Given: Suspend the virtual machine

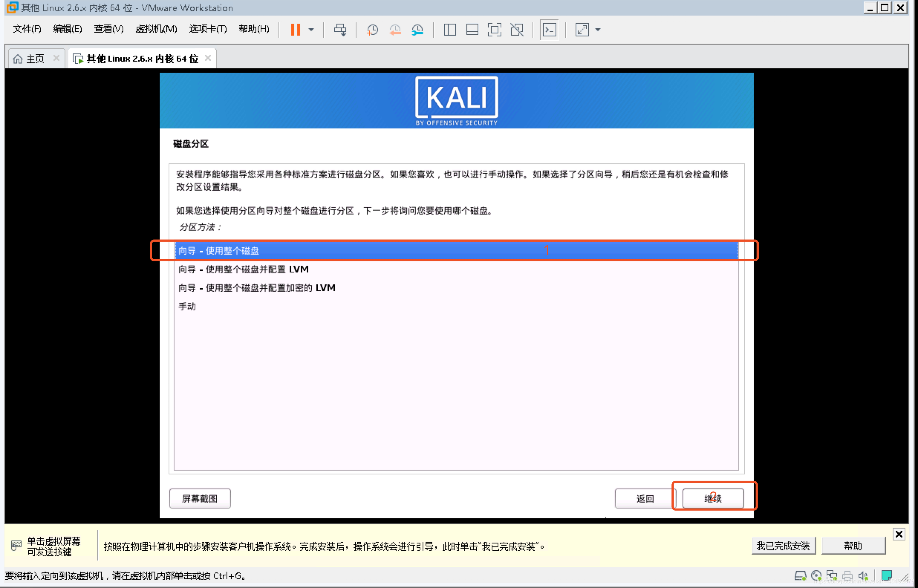Looking at the screenshot, I should pos(296,29).
